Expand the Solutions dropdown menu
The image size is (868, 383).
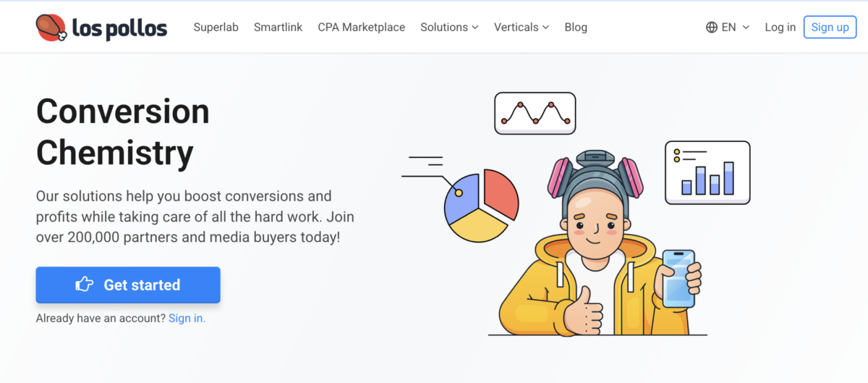(x=449, y=28)
